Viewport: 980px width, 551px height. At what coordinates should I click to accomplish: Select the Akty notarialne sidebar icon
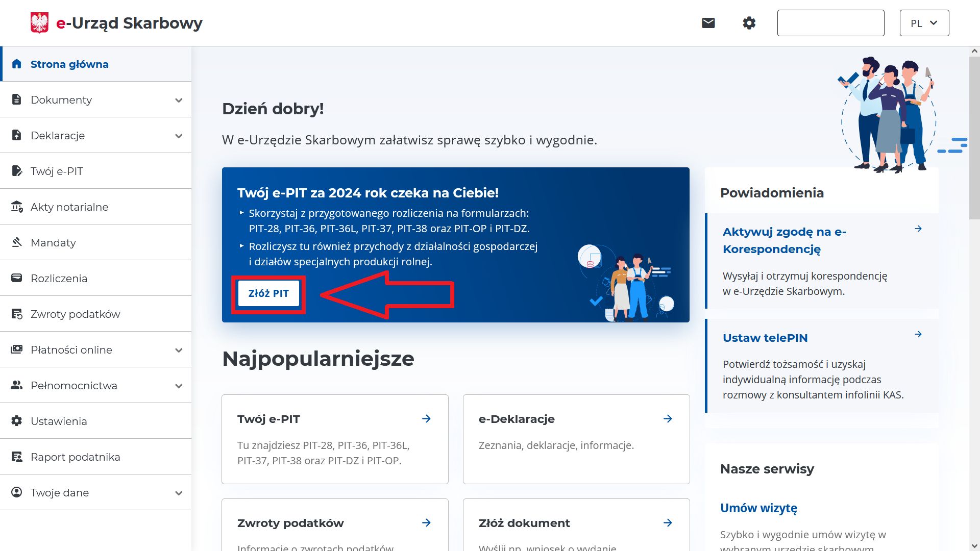coord(17,207)
